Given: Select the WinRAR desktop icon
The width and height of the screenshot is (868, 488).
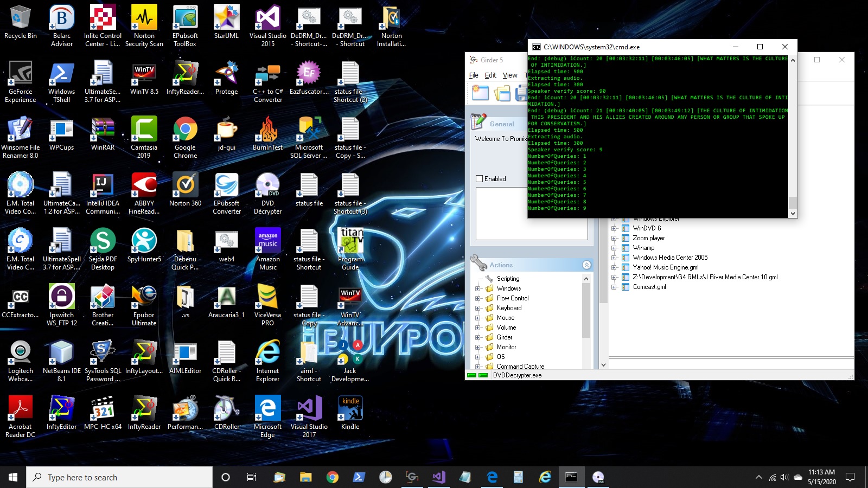Looking at the screenshot, I should coord(103,134).
